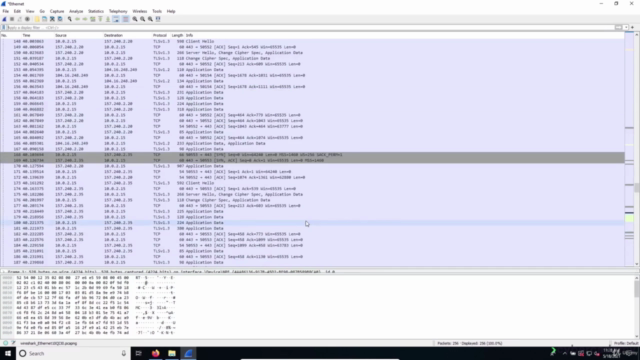Jump to the last packet
The width and height of the screenshot is (640, 360).
108,19
